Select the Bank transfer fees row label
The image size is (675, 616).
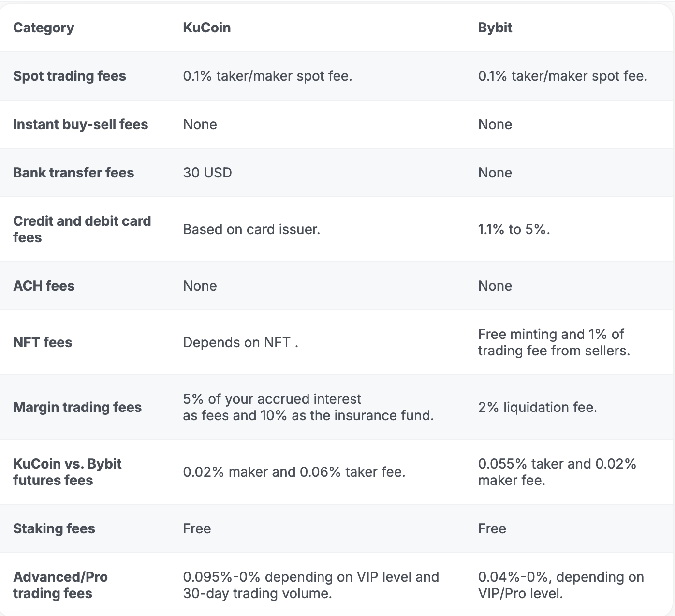[x=73, y=173]
